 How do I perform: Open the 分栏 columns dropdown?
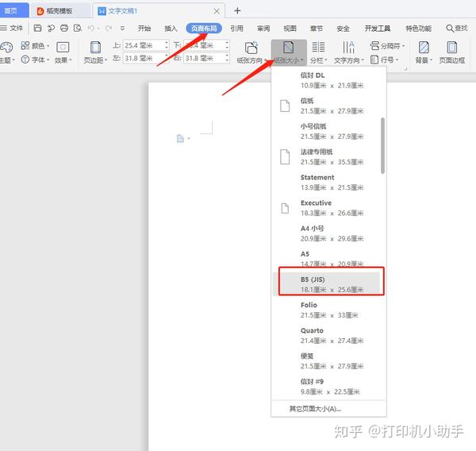pyautogui.click(x=318, y=52)
